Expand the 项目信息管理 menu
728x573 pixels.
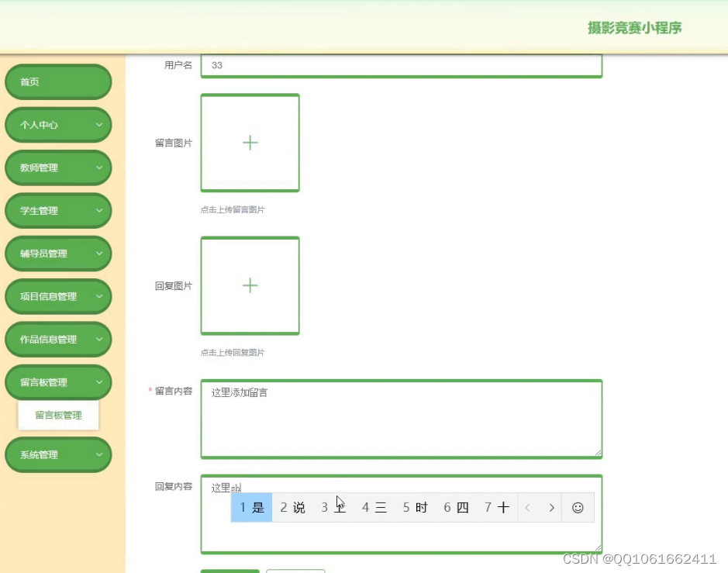point(57,296)
